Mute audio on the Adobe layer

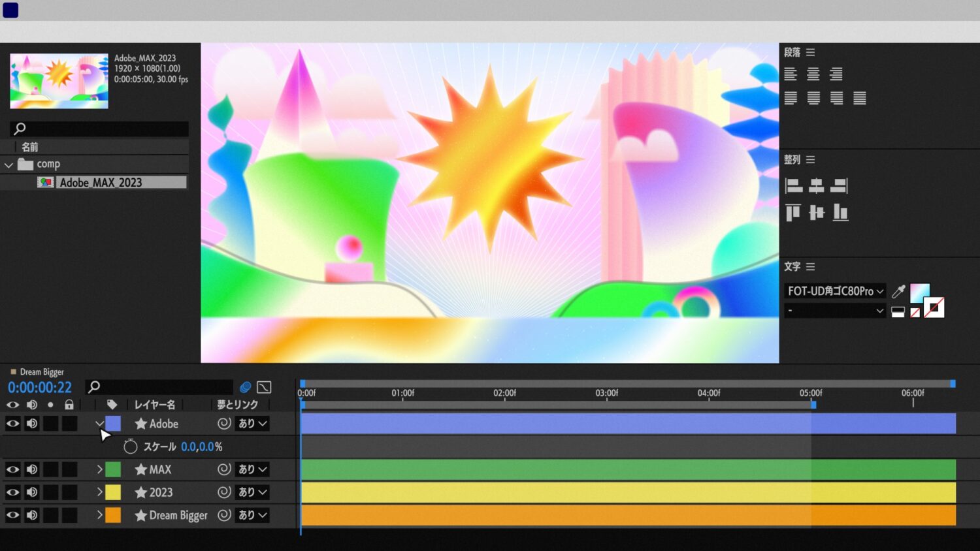tap(32, 424)
